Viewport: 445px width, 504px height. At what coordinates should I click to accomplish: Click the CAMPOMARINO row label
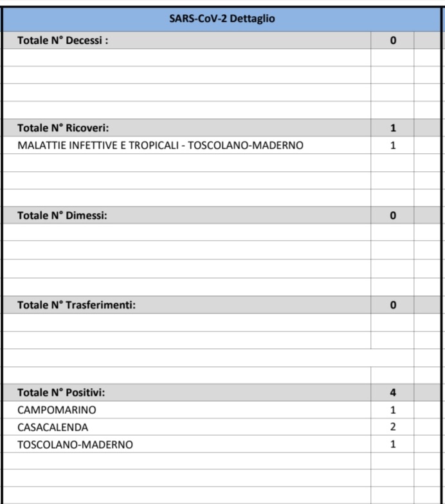pyautogui.click(x=57, y=410)
